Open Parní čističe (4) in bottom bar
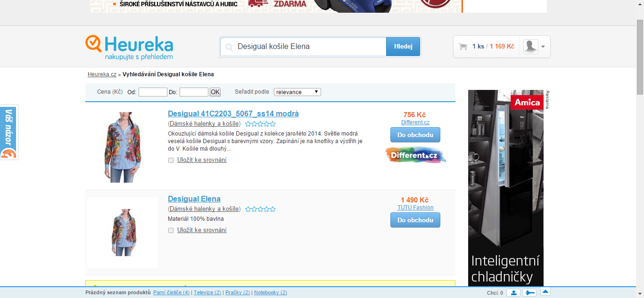This screenshot has width=644, height=298. (x=172, y=293)
